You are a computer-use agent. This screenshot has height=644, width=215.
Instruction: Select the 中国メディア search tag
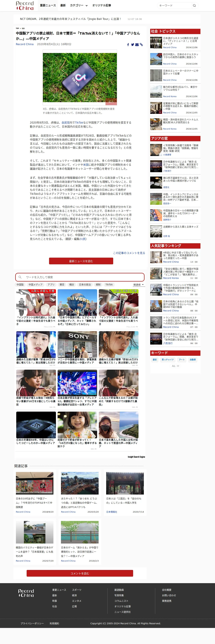click(35, 285)
